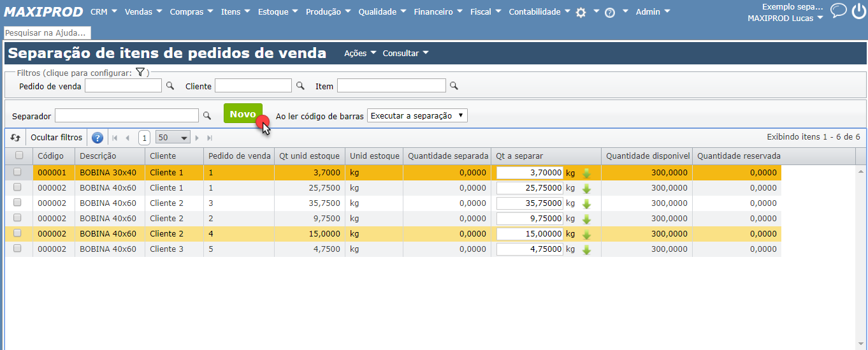Click green arrow for 4,75000 row
868x350 pixels.
pos(587,249)
